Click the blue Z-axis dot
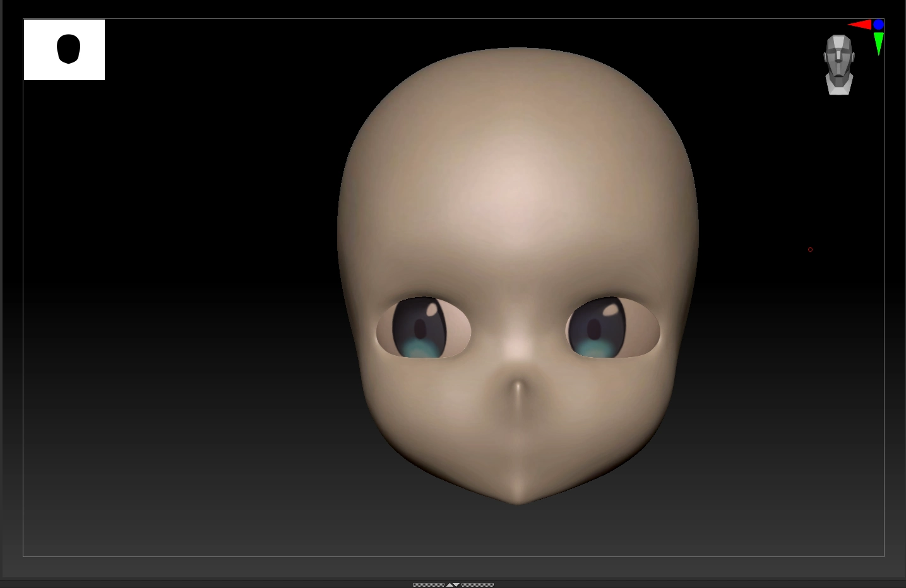This screenshot has height=588, width=906. [878, 25]
